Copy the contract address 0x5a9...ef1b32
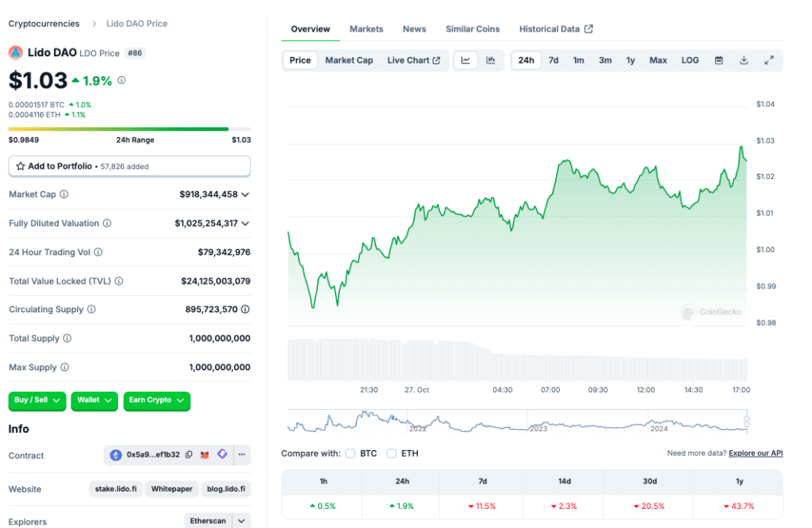Screen dimensions: 812x528 pyautogui.click(x=189, y=454)
